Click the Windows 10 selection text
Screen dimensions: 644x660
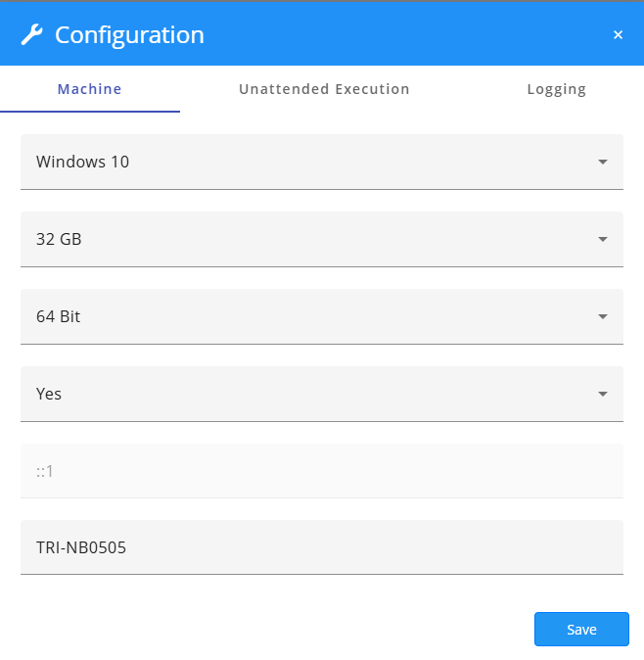[x=82, y=162]
